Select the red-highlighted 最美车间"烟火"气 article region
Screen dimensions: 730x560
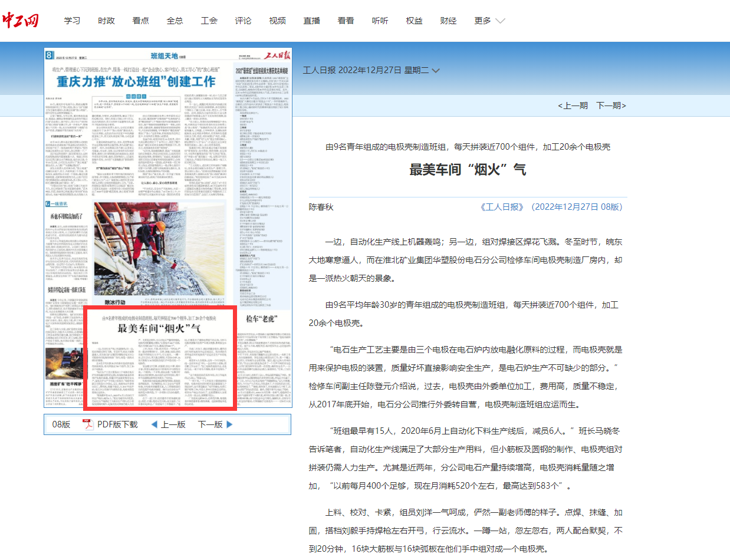coord(160,358)
